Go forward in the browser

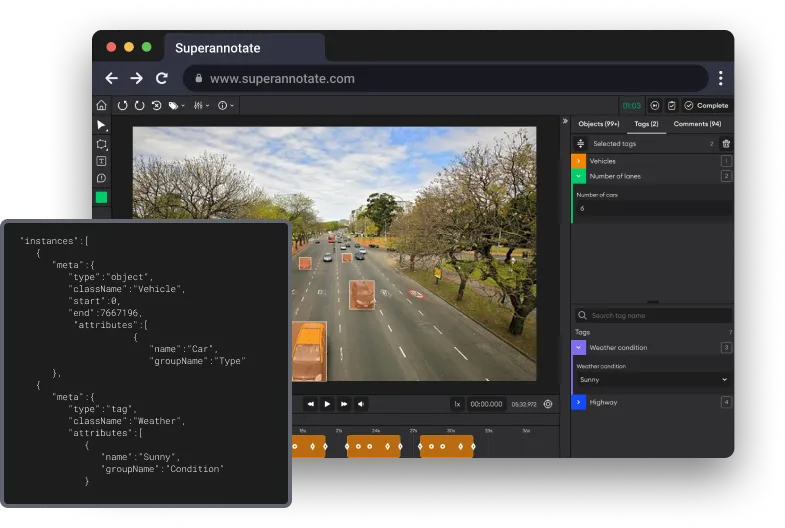pyautogui.click(x=136, y=78)
